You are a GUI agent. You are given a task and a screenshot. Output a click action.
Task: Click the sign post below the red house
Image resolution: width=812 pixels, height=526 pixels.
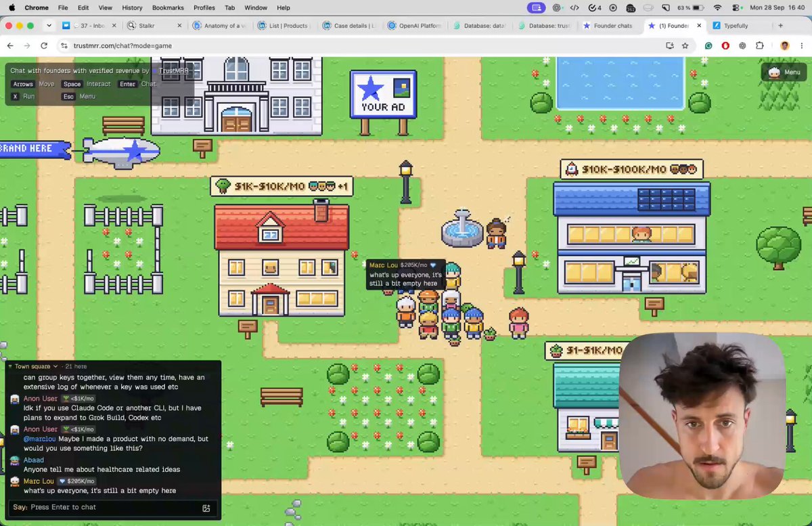click(248, 328)
